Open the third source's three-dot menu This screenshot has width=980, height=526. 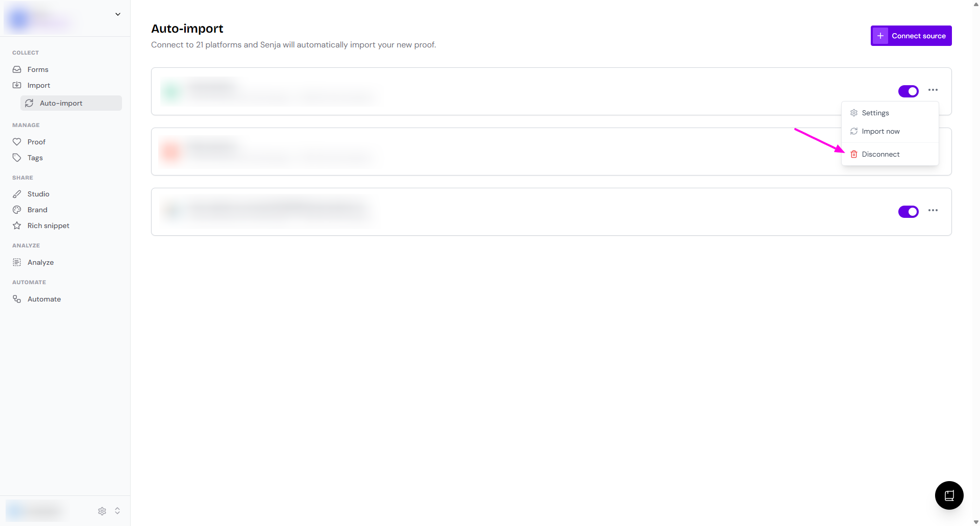click(x=933, y=210)
